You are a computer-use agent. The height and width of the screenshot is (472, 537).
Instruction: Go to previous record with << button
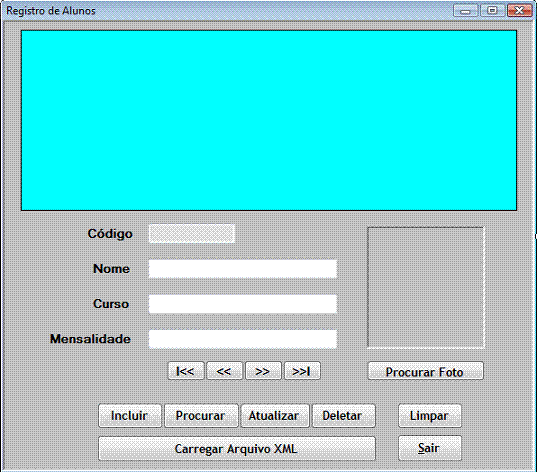point(224,371)
